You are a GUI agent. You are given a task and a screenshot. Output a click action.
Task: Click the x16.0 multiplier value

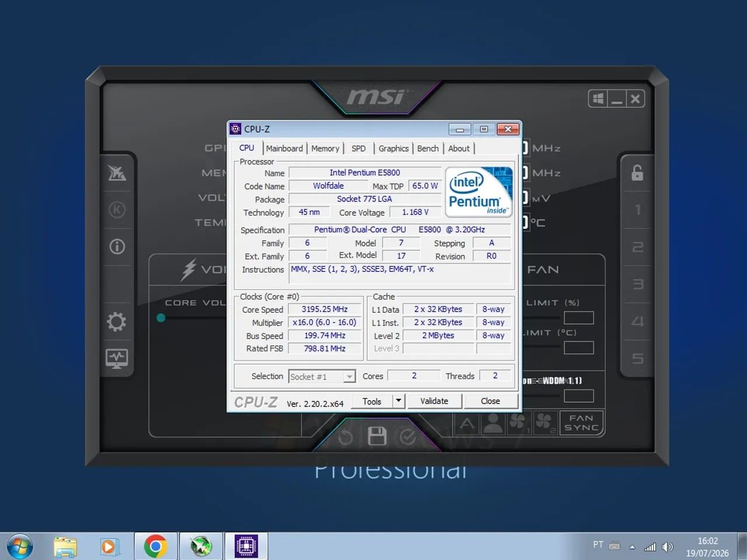[324, 323]
